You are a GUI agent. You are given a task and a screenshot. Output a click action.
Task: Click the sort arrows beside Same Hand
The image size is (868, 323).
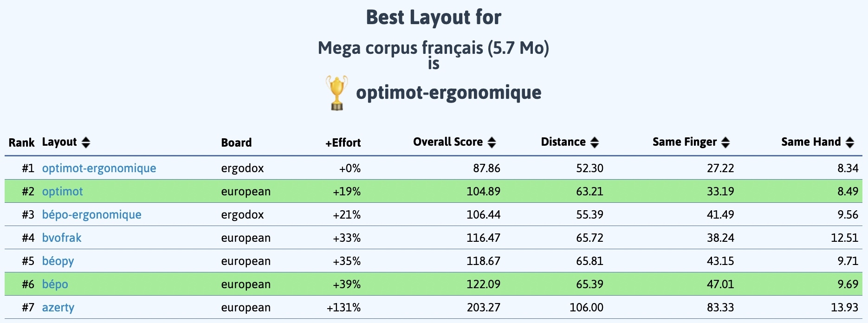(x=851, y=142)
